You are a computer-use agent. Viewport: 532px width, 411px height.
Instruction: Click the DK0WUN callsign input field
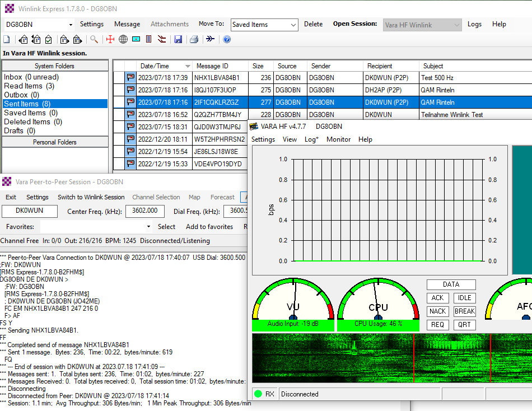pyautogui.click(x=30, y=211)
